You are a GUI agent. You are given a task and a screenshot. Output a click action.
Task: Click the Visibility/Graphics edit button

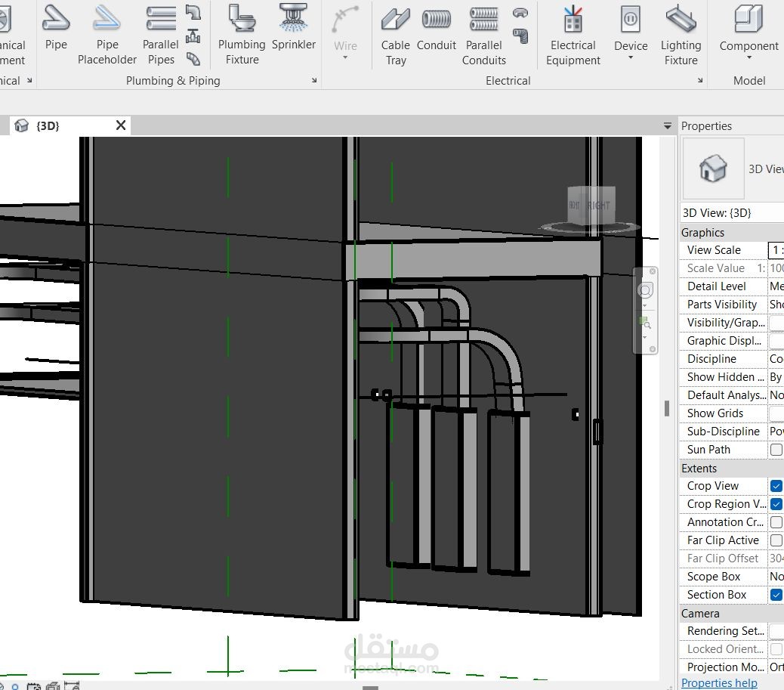coord(776,323)
